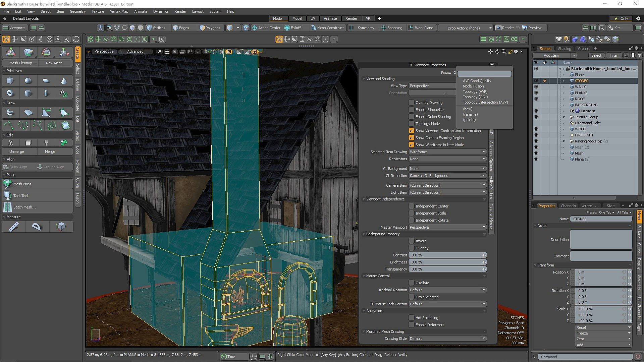Image resolution: width=644 pixels, height=362 pixels.
Task: Click the Add Item button
Action: click(x=551, y=55)
